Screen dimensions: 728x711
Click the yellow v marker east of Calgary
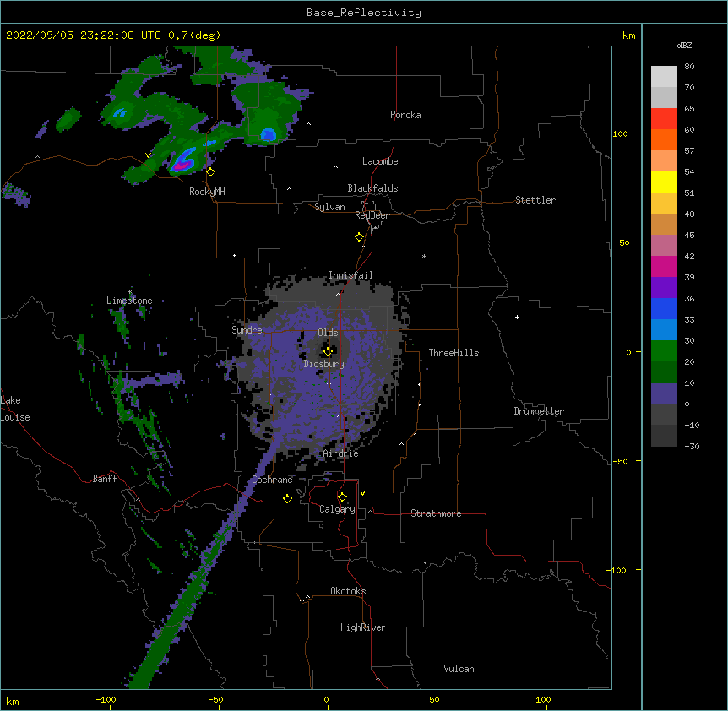click(x=362, y=493)
